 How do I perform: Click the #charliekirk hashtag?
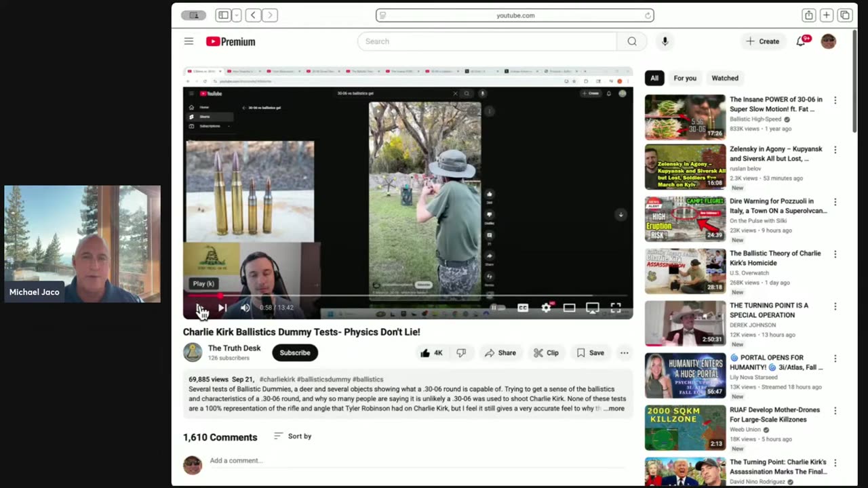click(277, 380)
